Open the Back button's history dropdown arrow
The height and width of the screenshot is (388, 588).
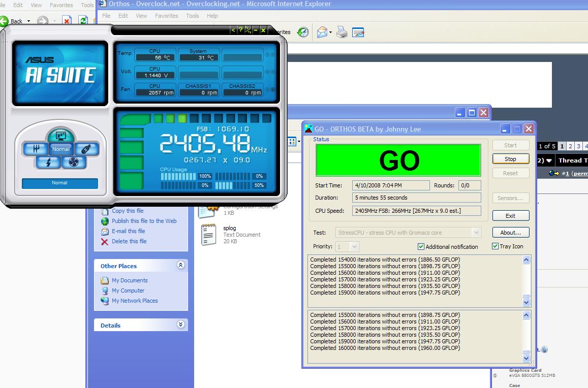point(28,21)
